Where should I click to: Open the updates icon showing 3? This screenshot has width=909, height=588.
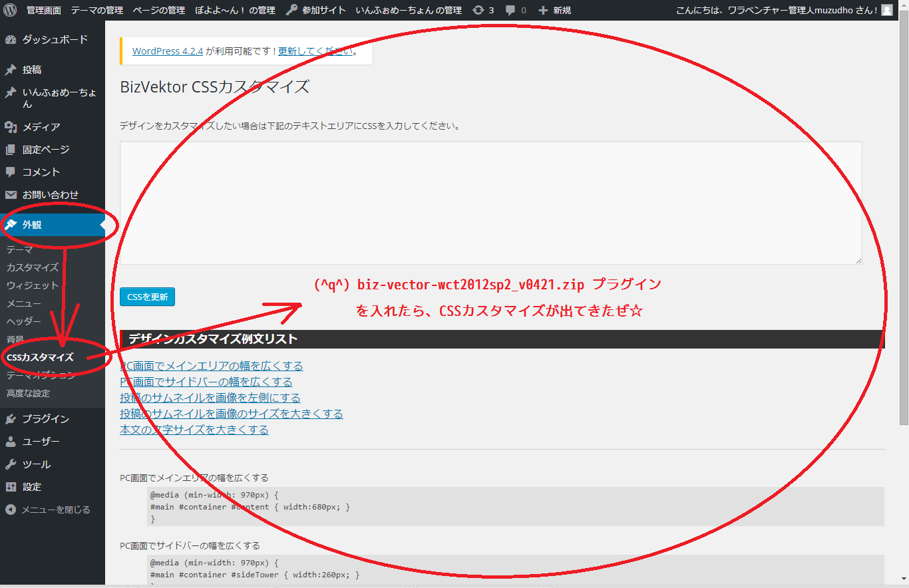point(478,10)
